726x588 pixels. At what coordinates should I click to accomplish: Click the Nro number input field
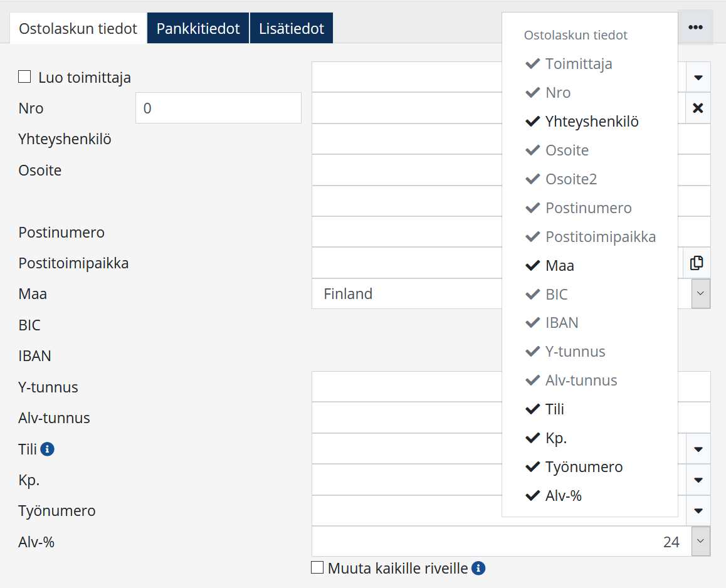click(218, 108)
